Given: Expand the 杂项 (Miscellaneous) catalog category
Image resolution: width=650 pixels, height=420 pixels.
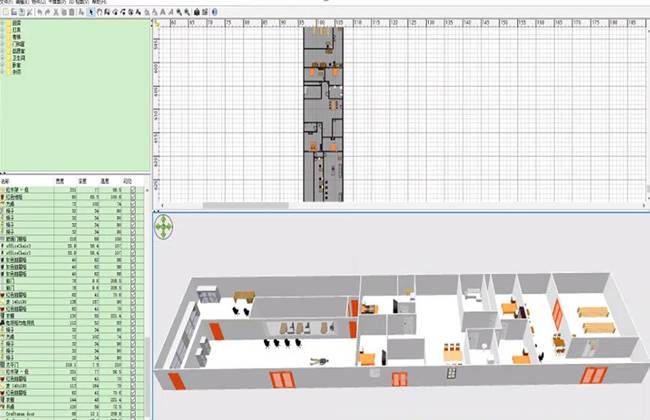Looking at the screenshot, I should pyautogui.click(x=3, y=72).
